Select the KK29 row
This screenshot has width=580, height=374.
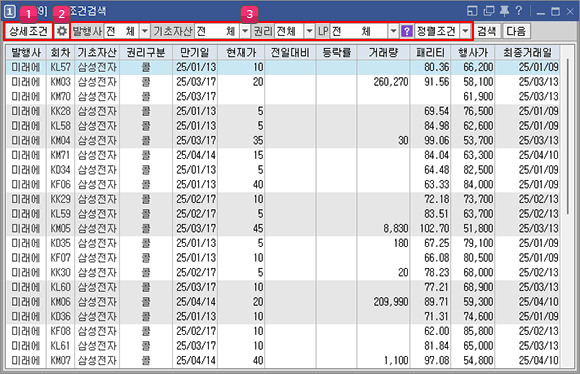[283, 199]
